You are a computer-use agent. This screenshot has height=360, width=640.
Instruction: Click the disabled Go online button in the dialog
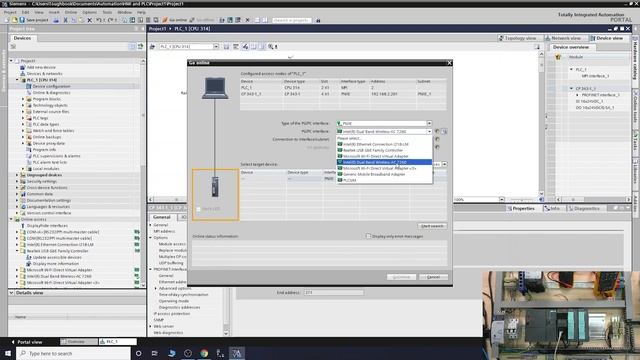401,277
